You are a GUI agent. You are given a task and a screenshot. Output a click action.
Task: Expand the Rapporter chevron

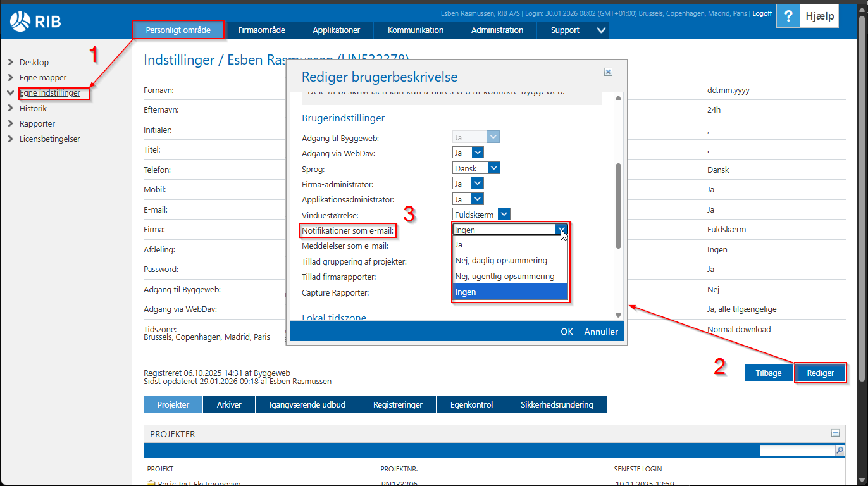point(10,123)
